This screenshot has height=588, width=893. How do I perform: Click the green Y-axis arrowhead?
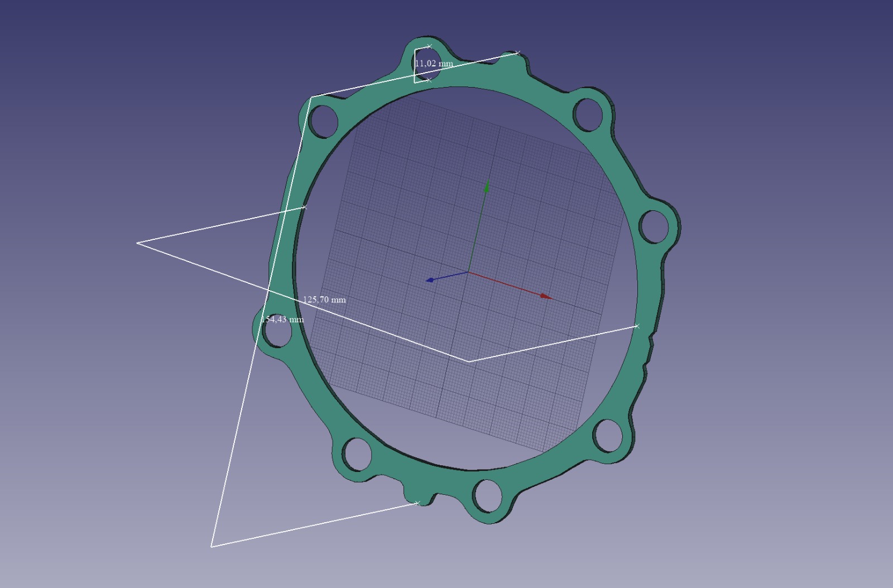487,186
